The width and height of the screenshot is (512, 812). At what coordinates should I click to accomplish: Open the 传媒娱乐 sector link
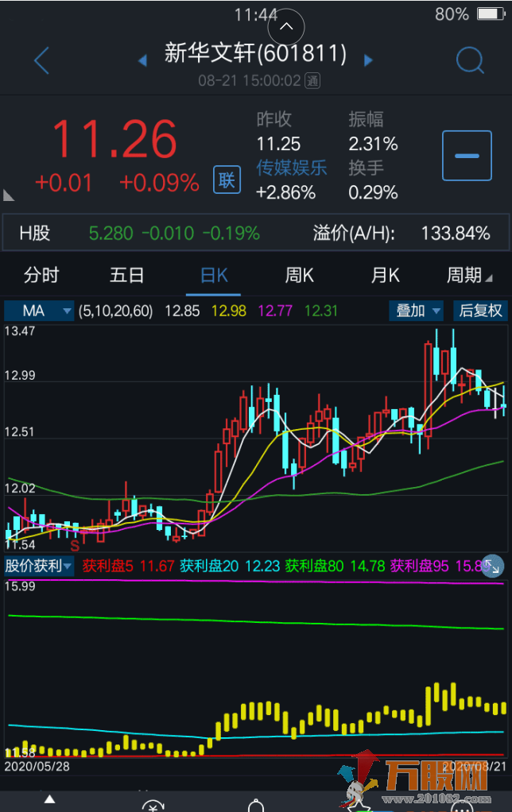292,168
